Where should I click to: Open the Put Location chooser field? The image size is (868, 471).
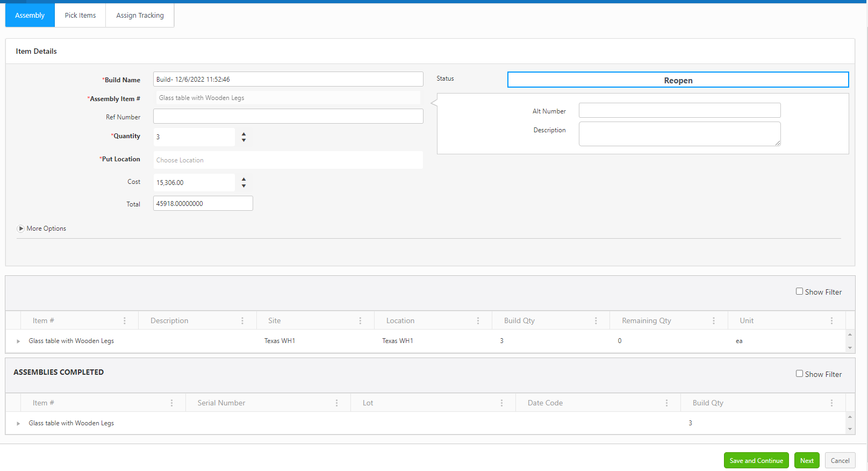(x=288, y=160)
